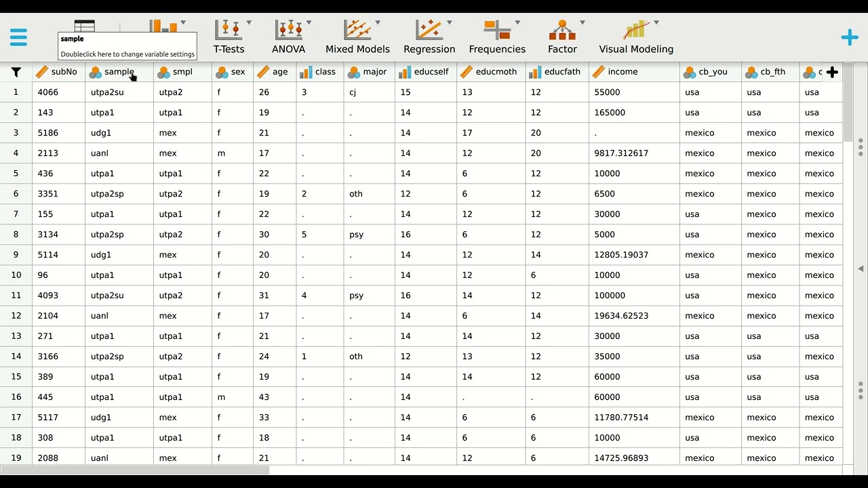The height and width of the screenshot is (488, 868).
Task: Click the scale ruler icon for income
Action: [x=598, y=72]
